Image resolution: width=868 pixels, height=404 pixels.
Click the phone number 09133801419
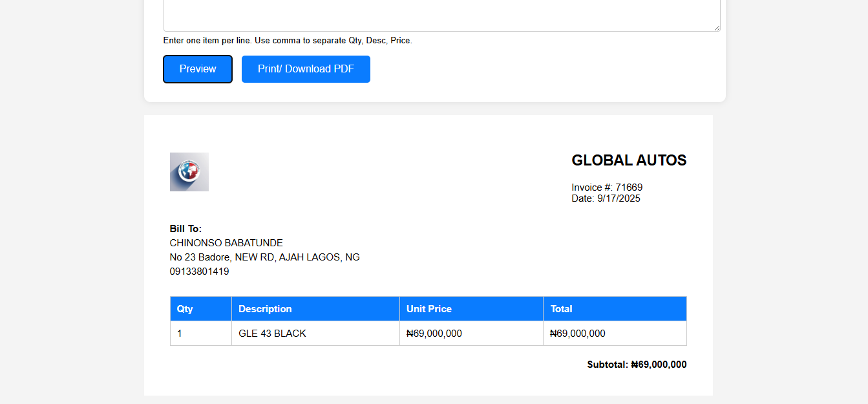coord(199,271)
